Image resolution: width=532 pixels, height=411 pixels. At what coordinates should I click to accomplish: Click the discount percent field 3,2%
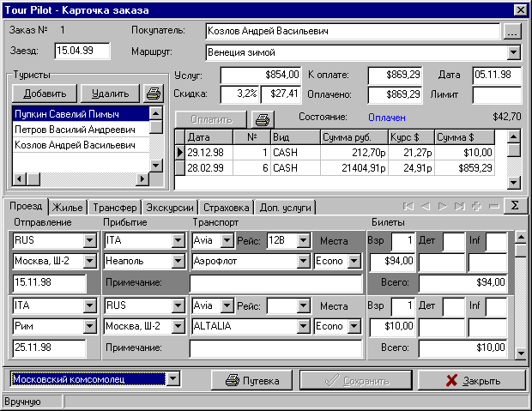pyautogui.click(x=239, y=94)
